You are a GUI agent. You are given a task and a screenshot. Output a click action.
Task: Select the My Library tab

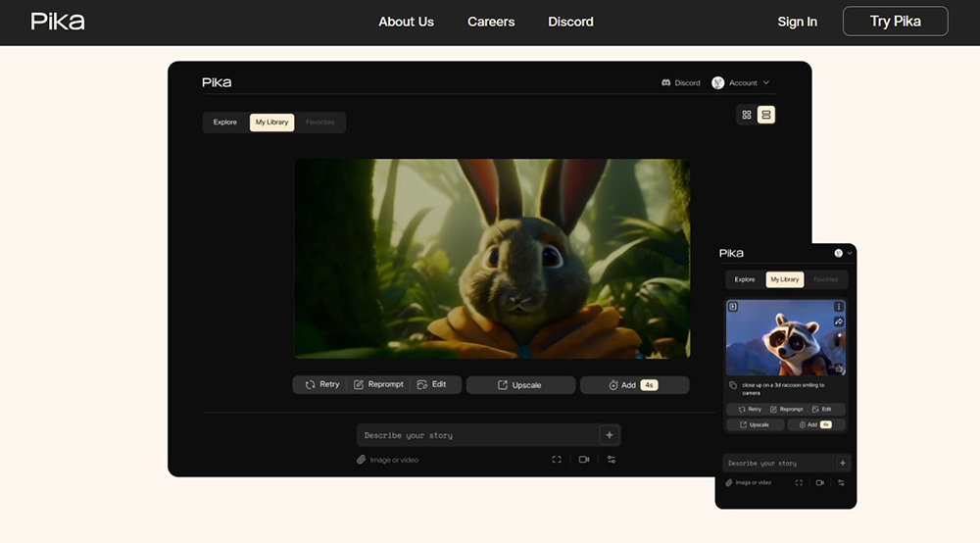[x=271, y=123]
